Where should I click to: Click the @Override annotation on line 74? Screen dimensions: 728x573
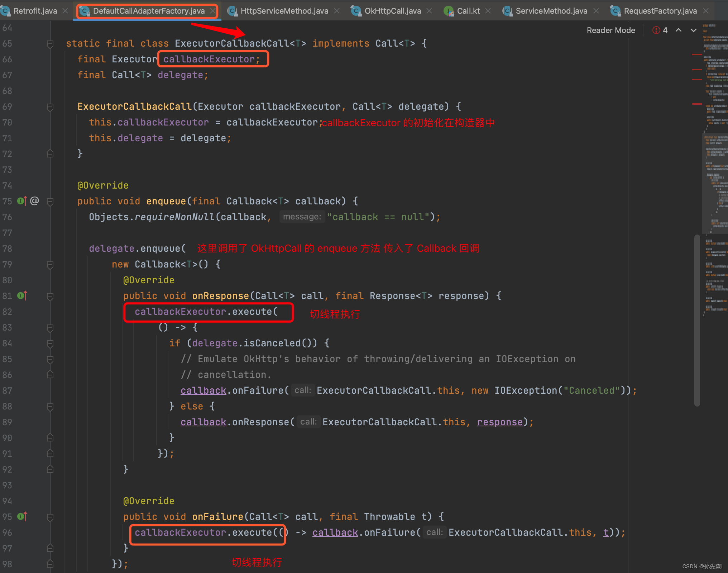tap(103, 185)
